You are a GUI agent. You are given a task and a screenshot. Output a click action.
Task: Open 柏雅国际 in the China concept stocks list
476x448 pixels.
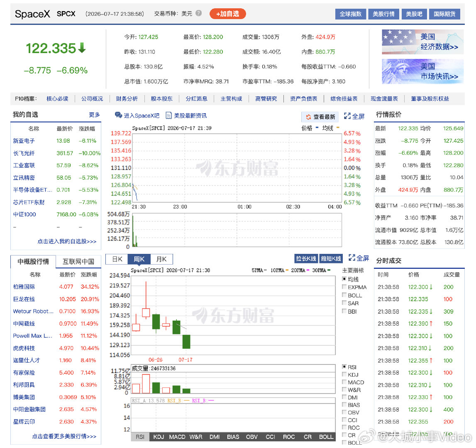point(24,287)
